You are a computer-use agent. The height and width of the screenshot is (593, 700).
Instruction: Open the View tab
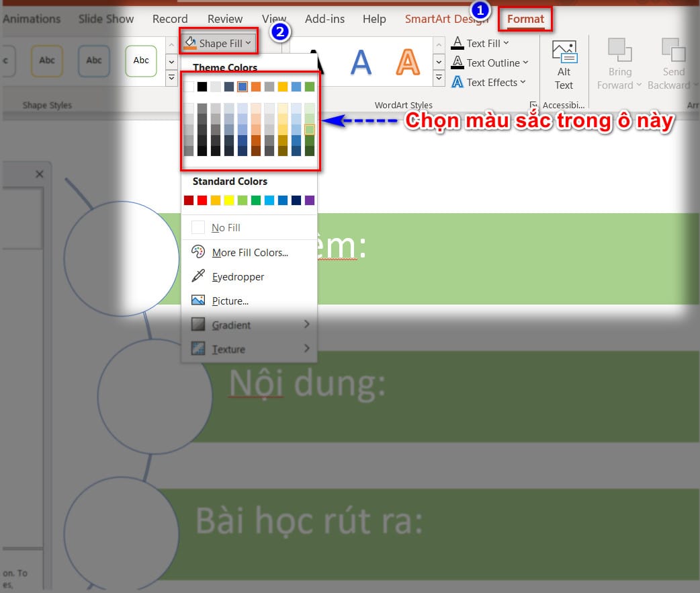point(273,19)
